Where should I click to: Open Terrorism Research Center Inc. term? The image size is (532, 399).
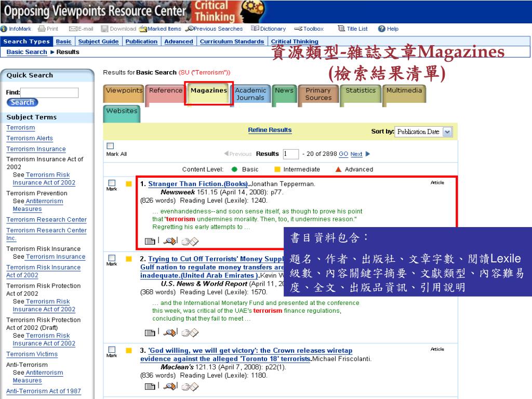46,234
